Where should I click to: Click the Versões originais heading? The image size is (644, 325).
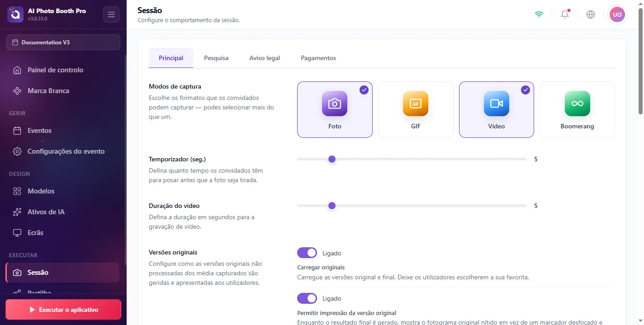(x=173, y=252)
